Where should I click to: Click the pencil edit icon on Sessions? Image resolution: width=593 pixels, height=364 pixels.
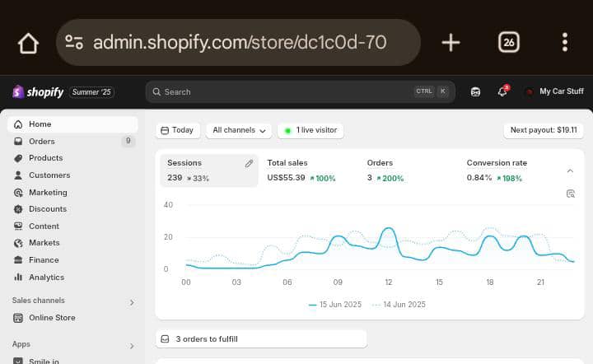[249, 164]
